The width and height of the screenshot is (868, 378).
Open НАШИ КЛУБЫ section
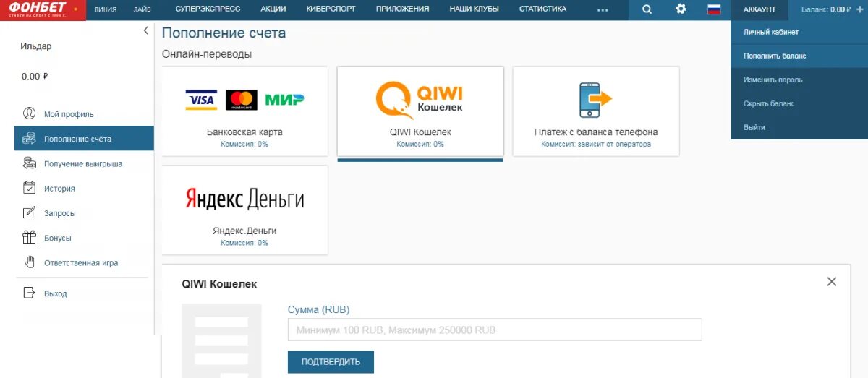[x=474, y=9]
